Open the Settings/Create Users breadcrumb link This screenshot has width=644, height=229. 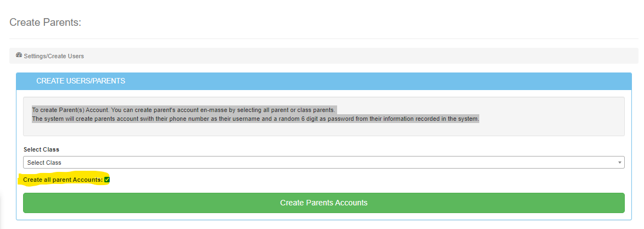(x=54, y=56)
